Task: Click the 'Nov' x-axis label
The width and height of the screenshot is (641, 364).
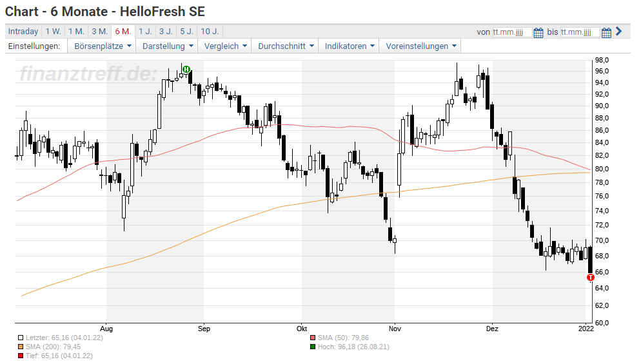Action: [395, 329]
